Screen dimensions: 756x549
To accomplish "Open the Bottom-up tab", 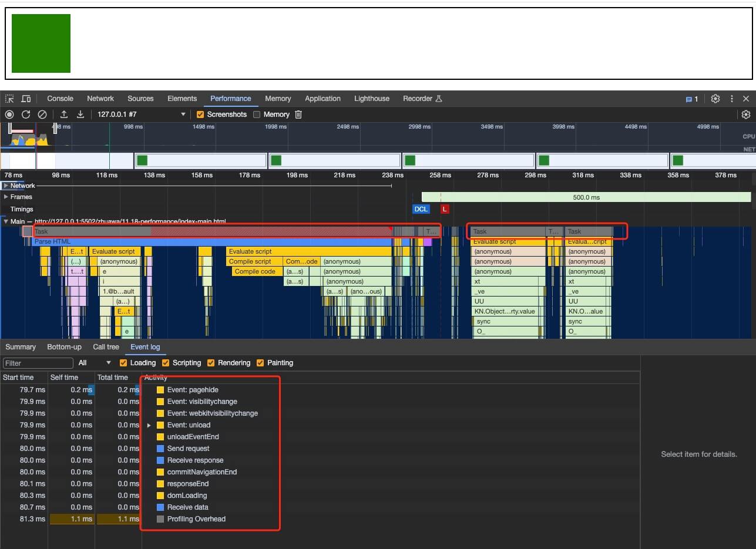I will click(x=64, y=347).
